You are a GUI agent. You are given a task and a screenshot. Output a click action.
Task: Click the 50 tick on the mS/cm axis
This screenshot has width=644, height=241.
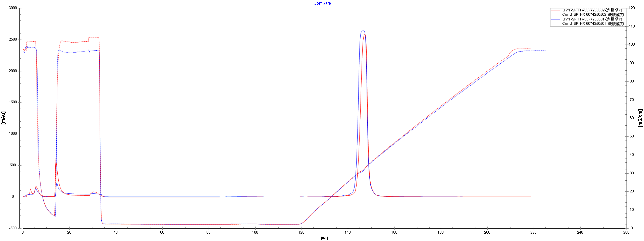[632, 136]
